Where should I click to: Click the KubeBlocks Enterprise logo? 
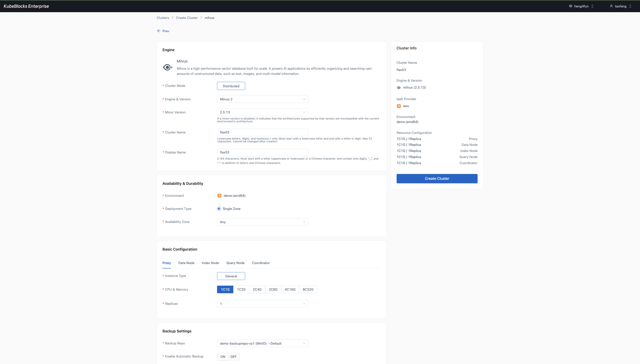[x=26, y=6]
